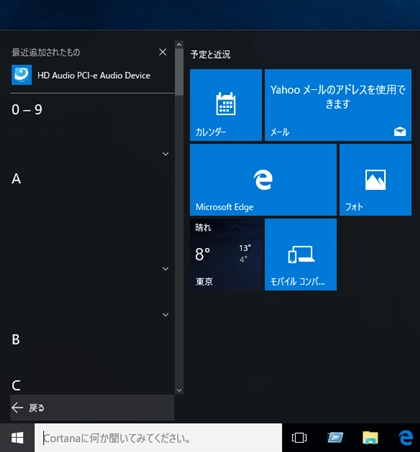The image size is (420, 452).
Task: Launch Edge from the taskbar
Action: [406, 438]
